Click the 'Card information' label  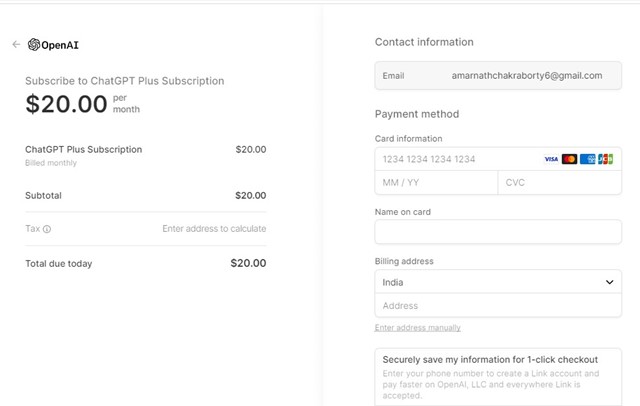(409, 139)
